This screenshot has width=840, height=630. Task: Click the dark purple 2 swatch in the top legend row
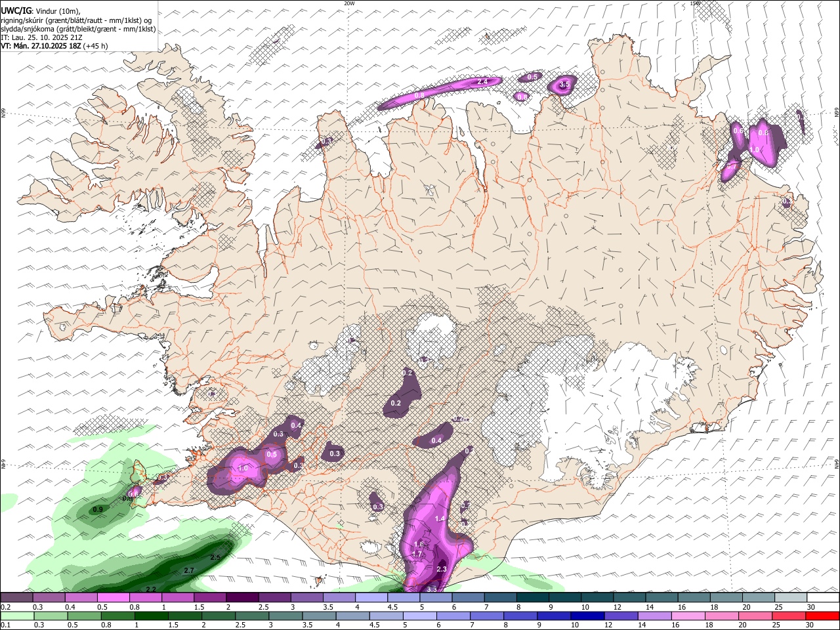(x=241, y=598)
